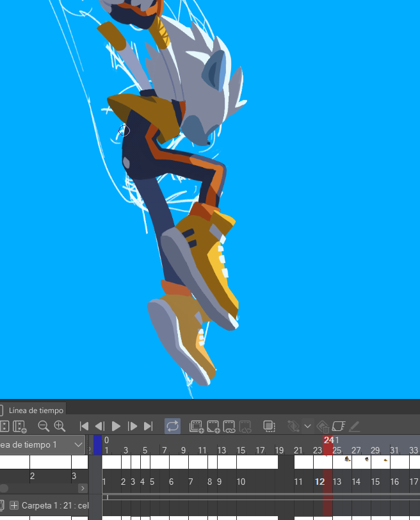The width and height of the screenshot is (420, 520).
Task: Click the Specify cels icon
Action: 229,427
